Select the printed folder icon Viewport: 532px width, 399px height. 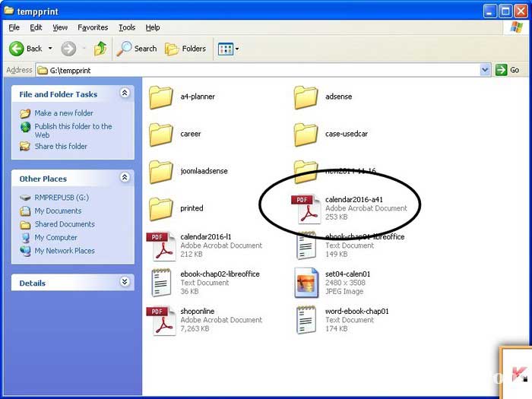[161, 209]
